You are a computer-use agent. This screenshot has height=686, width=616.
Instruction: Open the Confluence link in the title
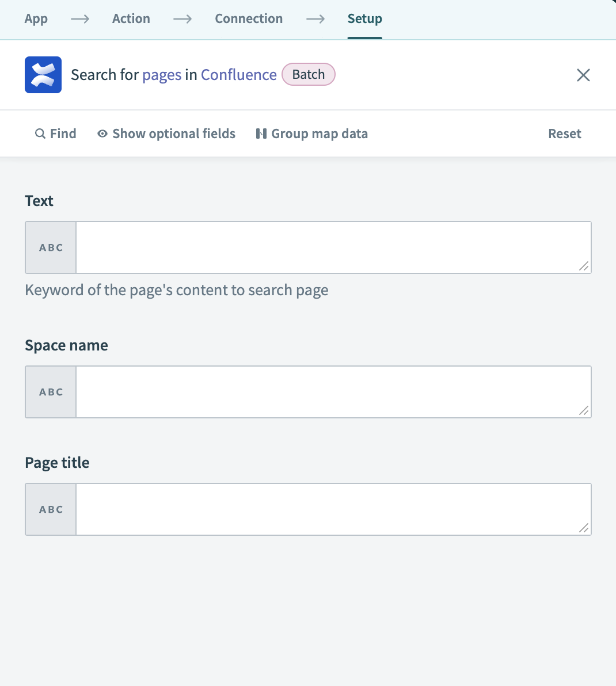238,74
